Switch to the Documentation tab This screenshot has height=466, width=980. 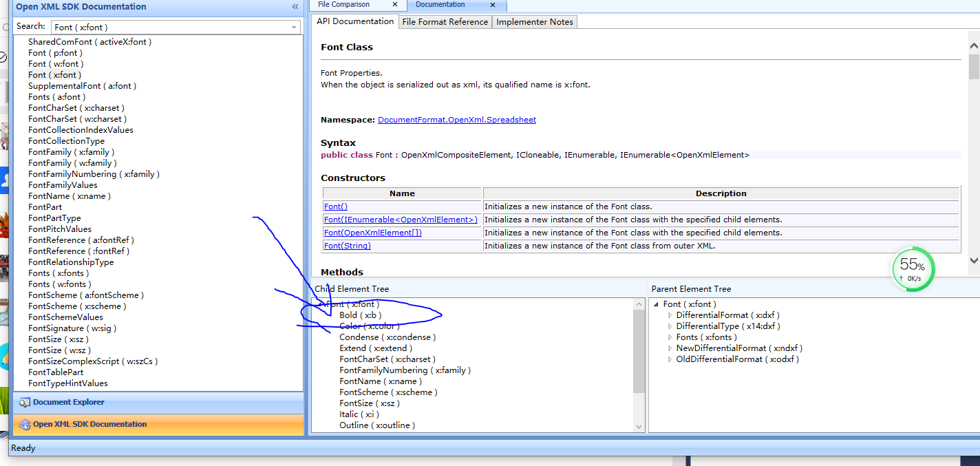(440, 4)
